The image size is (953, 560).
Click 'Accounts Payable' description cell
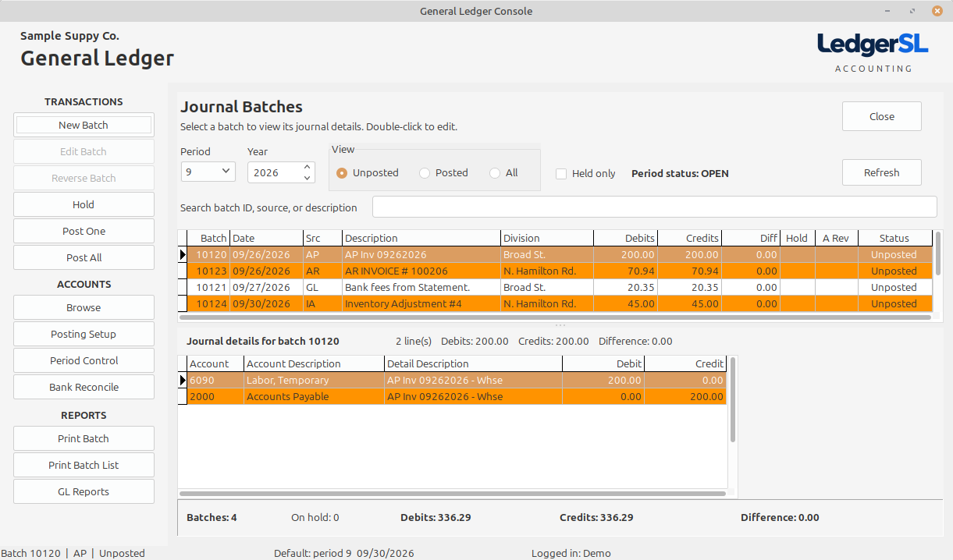click(315, 396)
